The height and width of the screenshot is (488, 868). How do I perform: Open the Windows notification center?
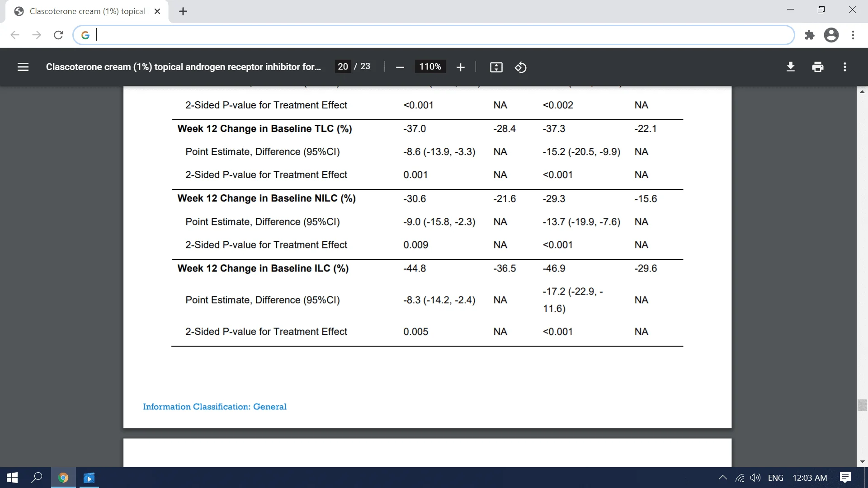coord(845,478)
